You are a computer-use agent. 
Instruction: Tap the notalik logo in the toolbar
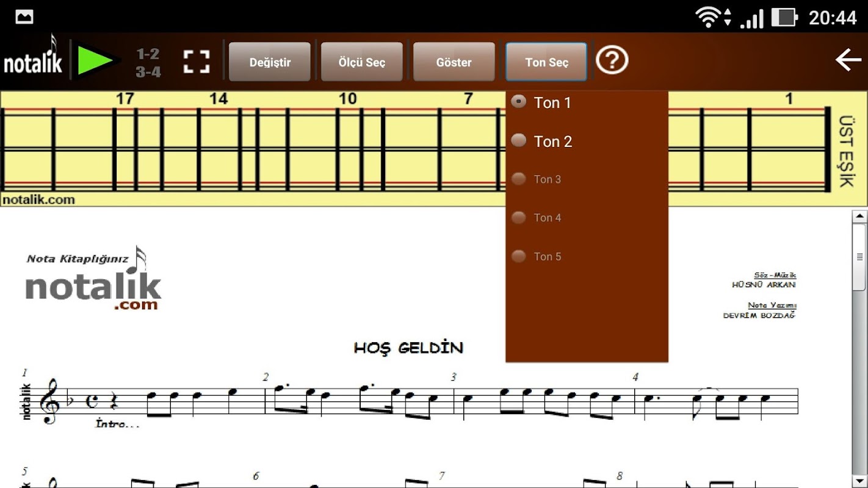coord(33,57)
